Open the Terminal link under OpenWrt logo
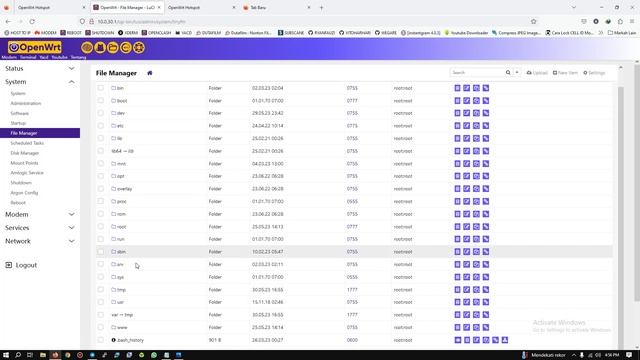This screenshot has height=360, width=640. (x=28, y=58)
